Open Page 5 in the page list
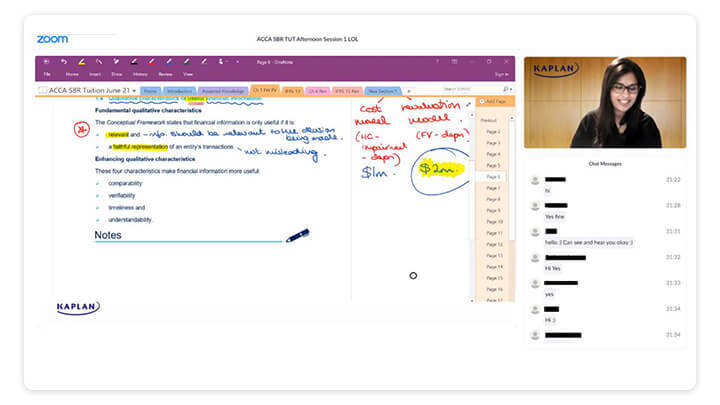The width and height of the screenshot is (720, 405). tap(493, 165)
